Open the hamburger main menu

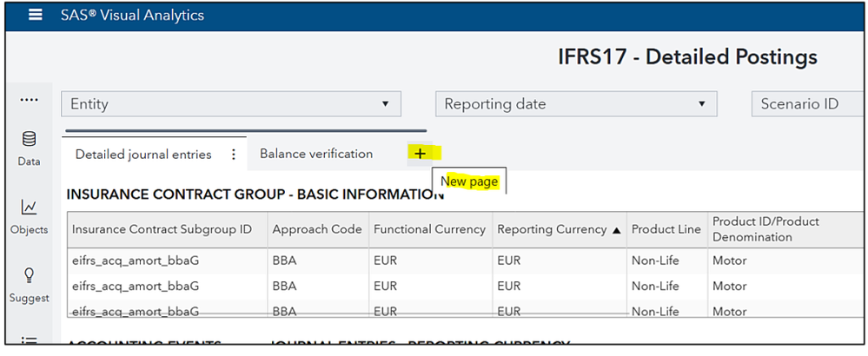pyautogui.click(x=35, y=16)
